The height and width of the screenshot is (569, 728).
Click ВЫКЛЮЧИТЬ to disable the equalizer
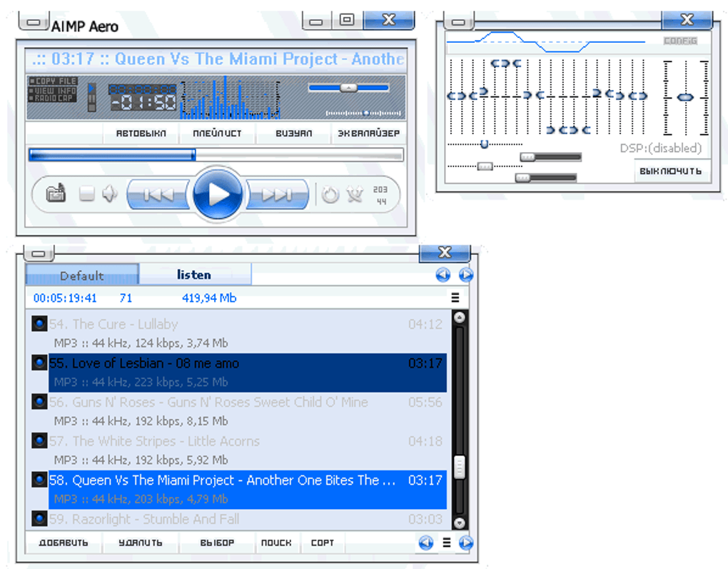pos(670,171)
